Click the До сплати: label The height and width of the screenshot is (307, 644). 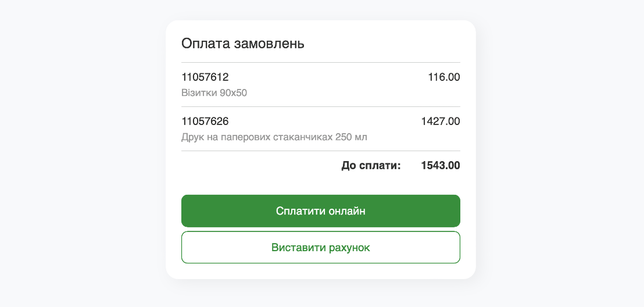371,166
